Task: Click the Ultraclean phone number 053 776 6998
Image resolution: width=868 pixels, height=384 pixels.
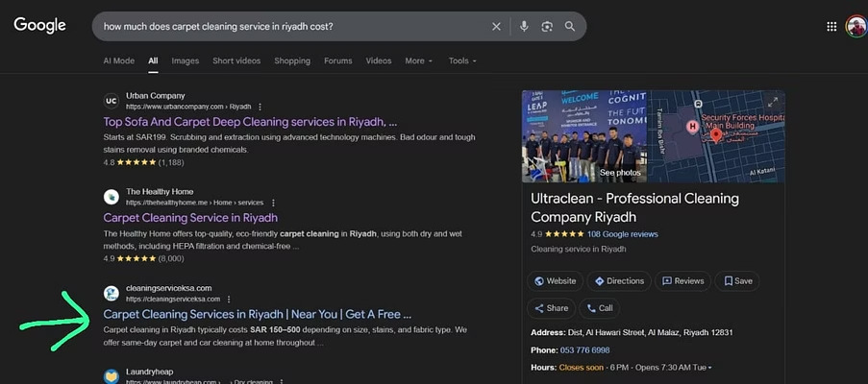Action: pos(584,350)
